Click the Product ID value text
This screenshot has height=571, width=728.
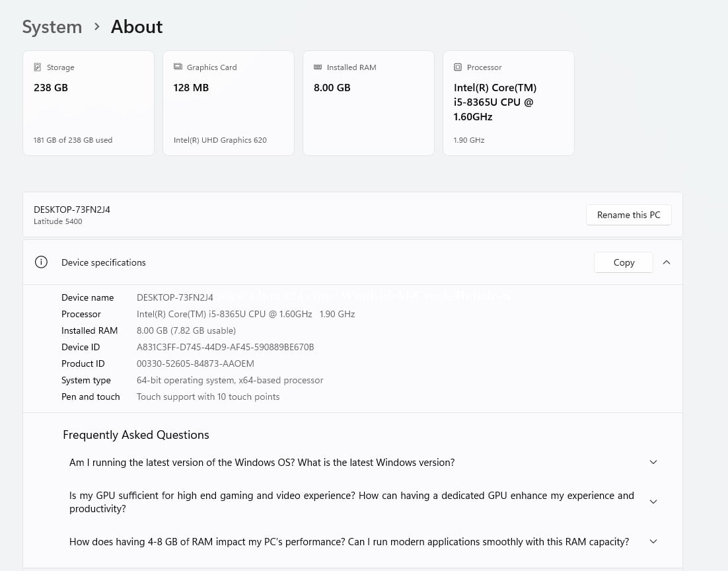click(195, 363)
